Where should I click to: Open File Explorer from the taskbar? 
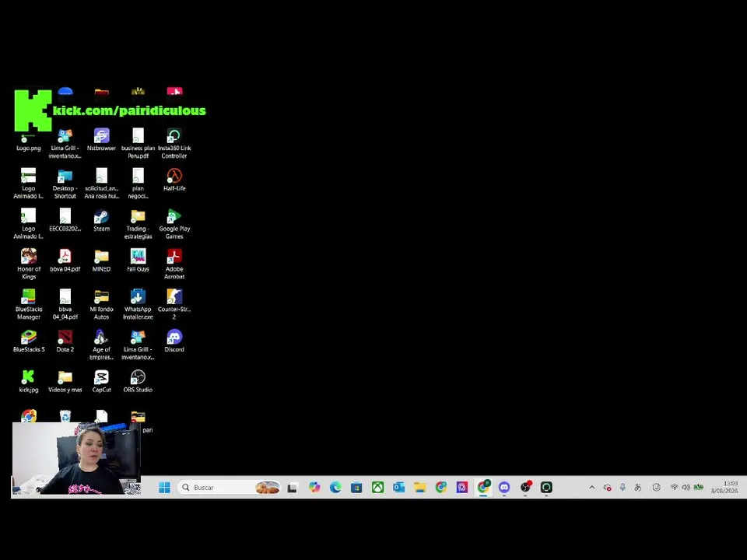[x=419, y=487]
